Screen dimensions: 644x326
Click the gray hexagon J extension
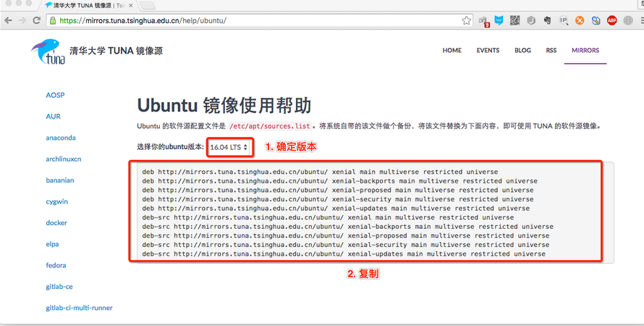tap(531, 20)
